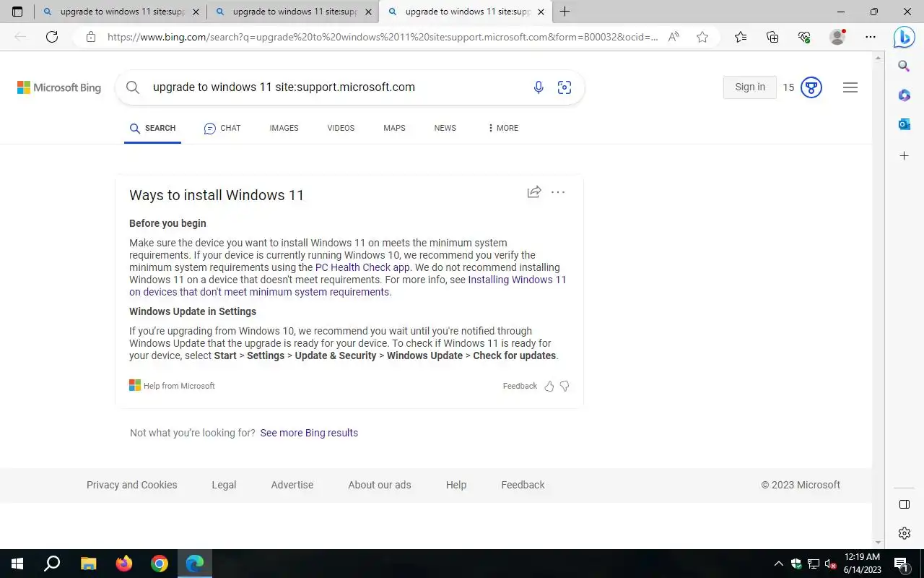Open the Advertise footer link
The image size is (924, 578).
click(x=292, y=485)
